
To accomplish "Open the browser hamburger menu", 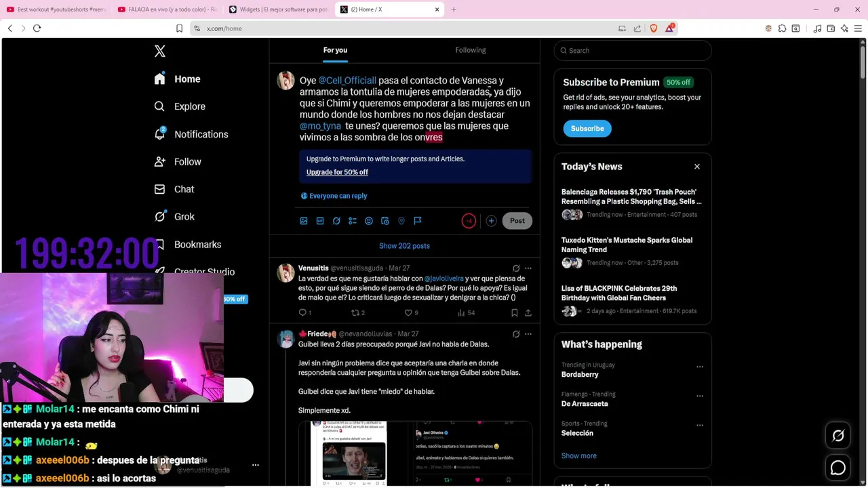I will pyautogui.click(x=859, y=28).
